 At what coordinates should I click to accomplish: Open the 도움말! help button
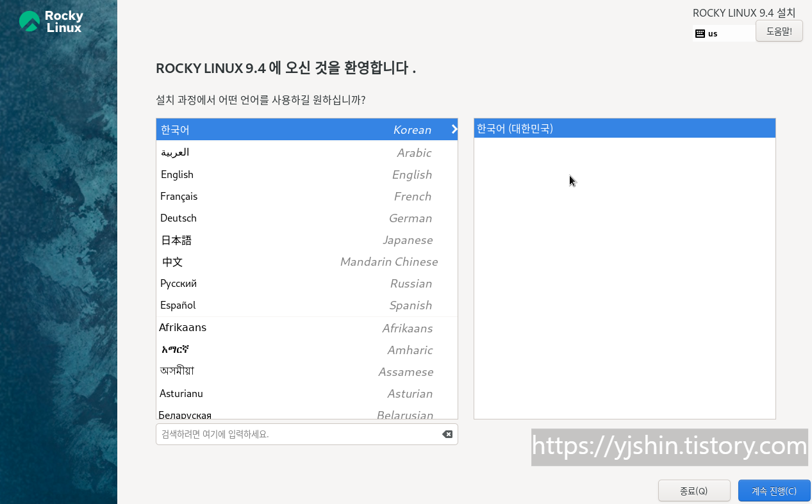tap(779, 31)
